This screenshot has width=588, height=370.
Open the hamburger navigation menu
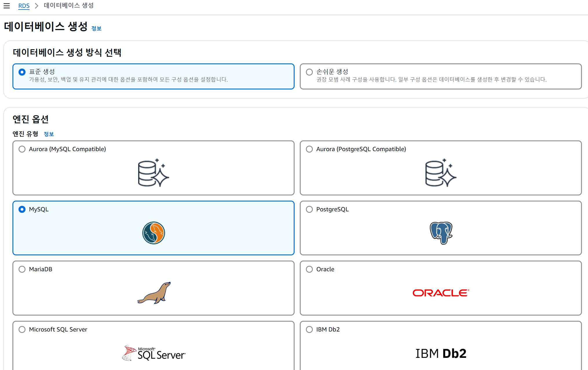click(7, 6)
